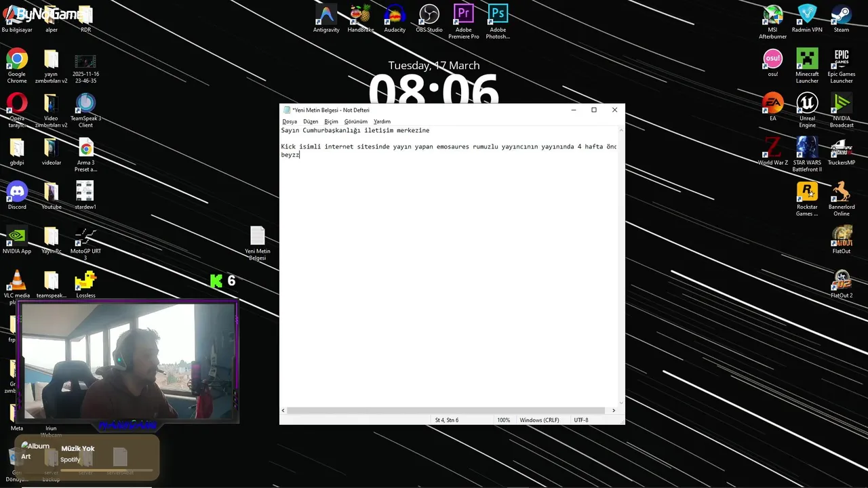Click Notepad's horizontal scrollbar left arrow

283,411
